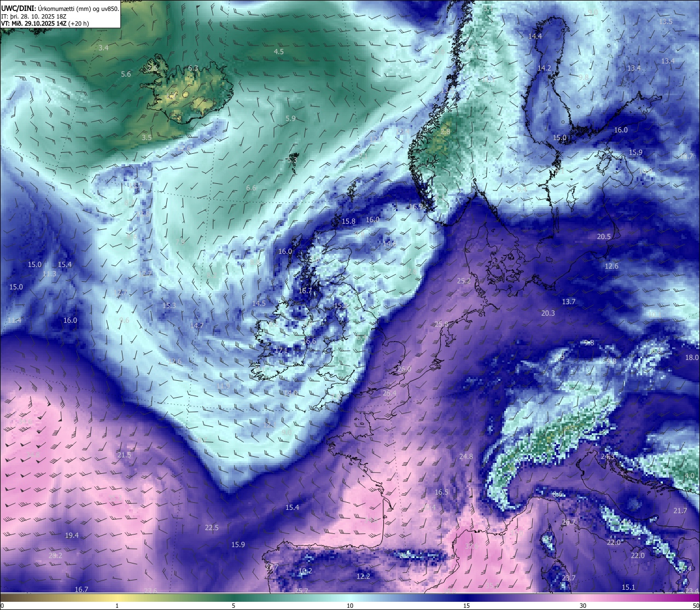Viewport: 700px width, 610px height.
Task: Click the 25.2 value over Denmark
Action: [x=464, y=281]
